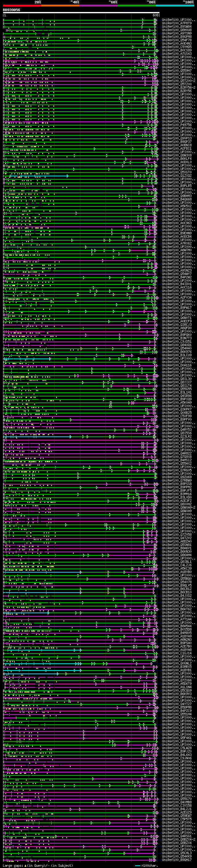Select the UniRef100_B9EHN9 label
The image size is (197, 868).
pyautogui.click(x=177, y=233)
